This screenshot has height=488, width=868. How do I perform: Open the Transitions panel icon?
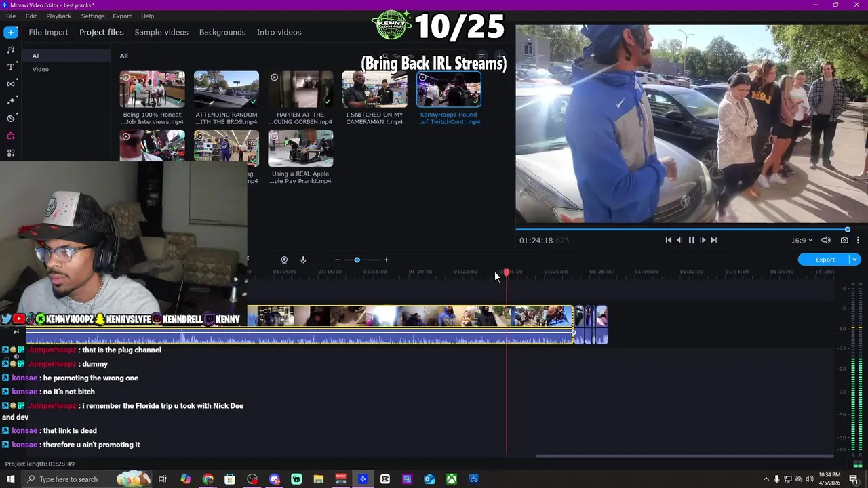(x=11, y=84)
